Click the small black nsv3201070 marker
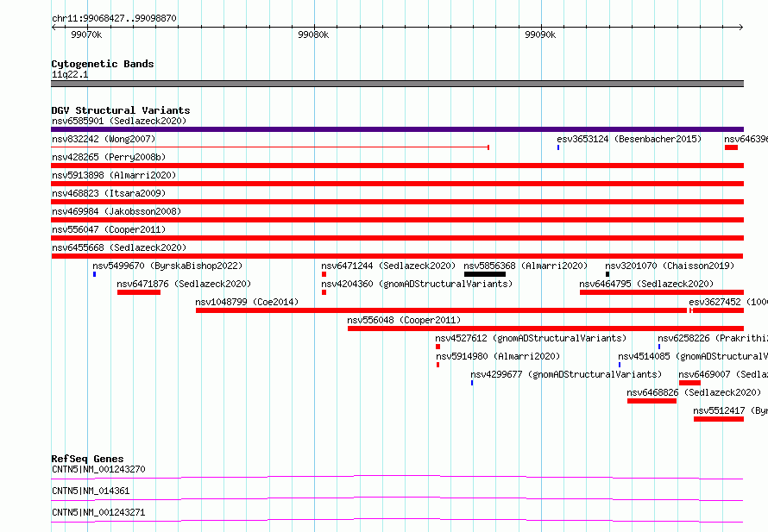The width and height of the screenshot is (768, 532). coord(607,274)
